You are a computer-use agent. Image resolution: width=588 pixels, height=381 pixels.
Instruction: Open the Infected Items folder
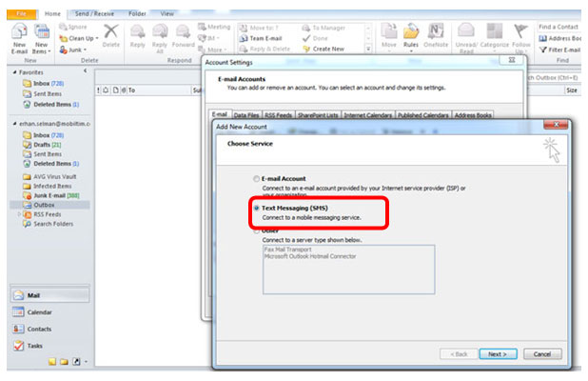pyautogui.click(x=48, y=186)
